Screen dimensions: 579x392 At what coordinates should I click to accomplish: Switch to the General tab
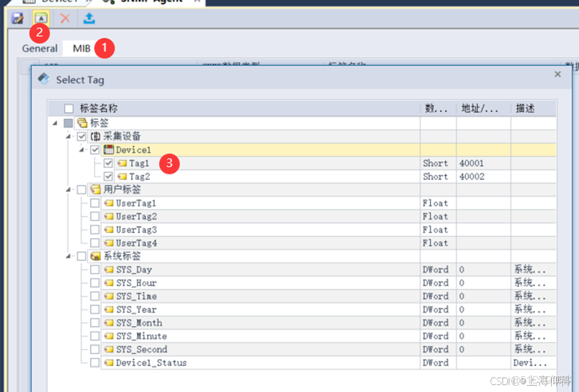tap(40, 48)
